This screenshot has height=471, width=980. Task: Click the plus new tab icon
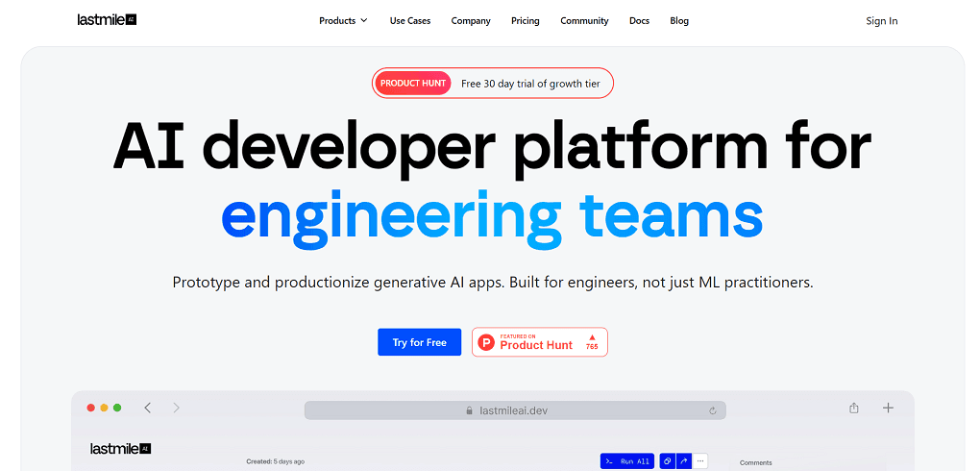click(x=888, y=408)
